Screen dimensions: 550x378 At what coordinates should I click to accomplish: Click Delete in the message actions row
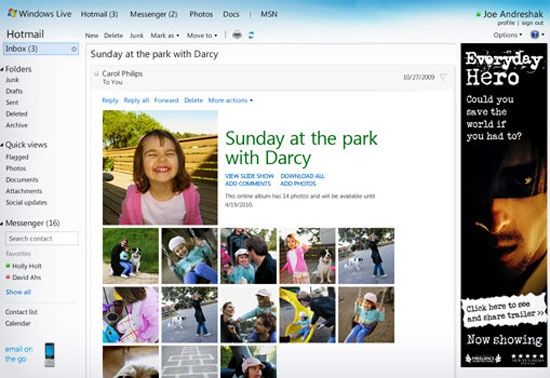coord(193,100)
